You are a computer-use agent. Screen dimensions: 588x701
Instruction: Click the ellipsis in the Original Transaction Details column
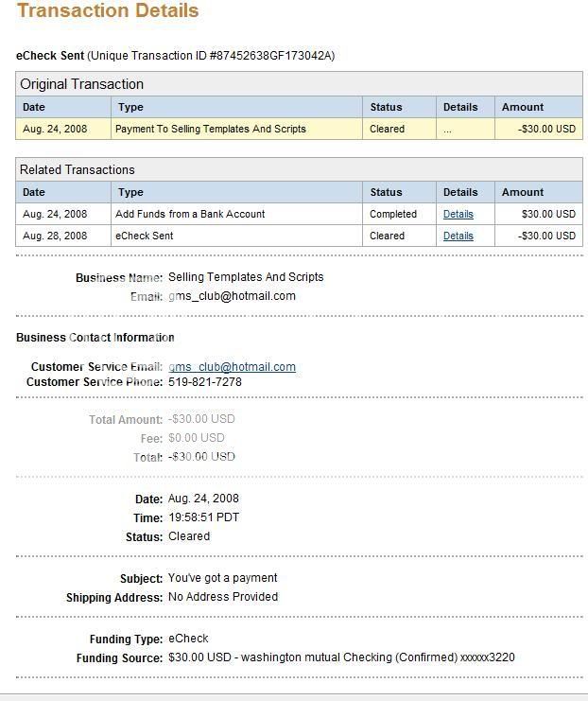(447, 130)
